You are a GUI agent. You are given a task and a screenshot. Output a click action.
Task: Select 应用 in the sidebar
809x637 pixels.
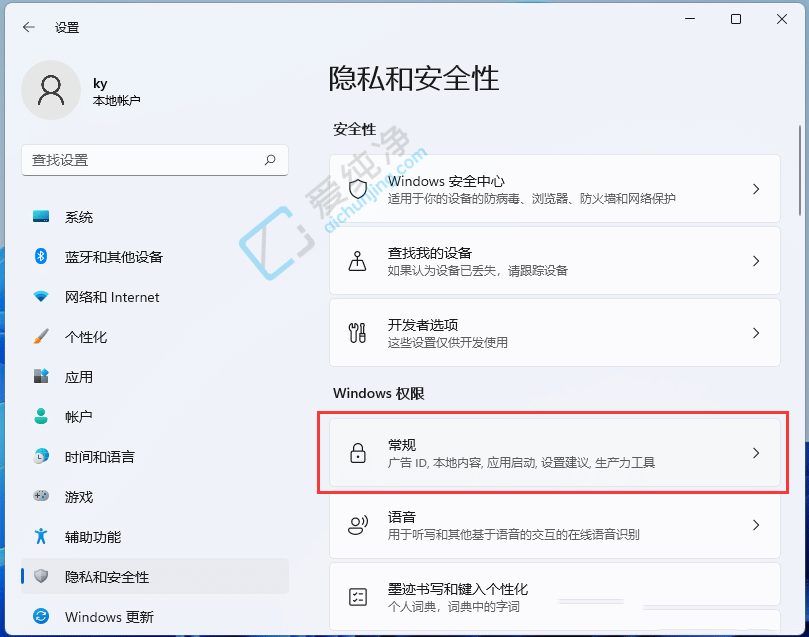coord(155,377)
